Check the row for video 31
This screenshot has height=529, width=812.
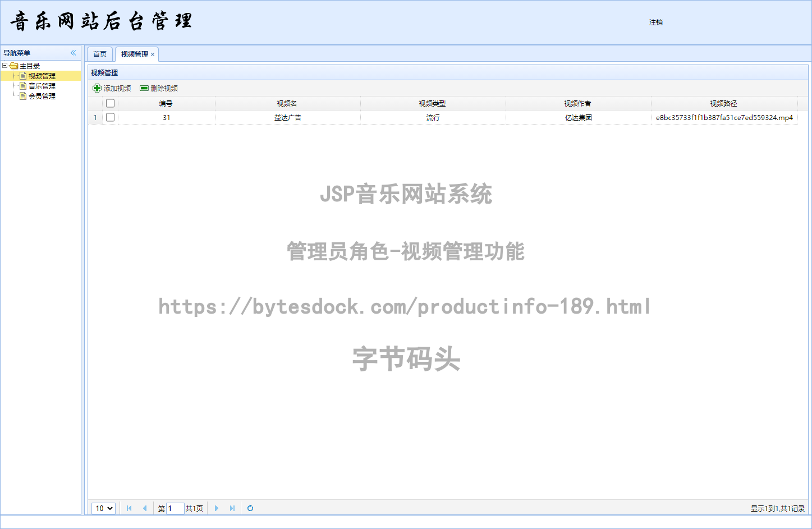tap(111, 117)
